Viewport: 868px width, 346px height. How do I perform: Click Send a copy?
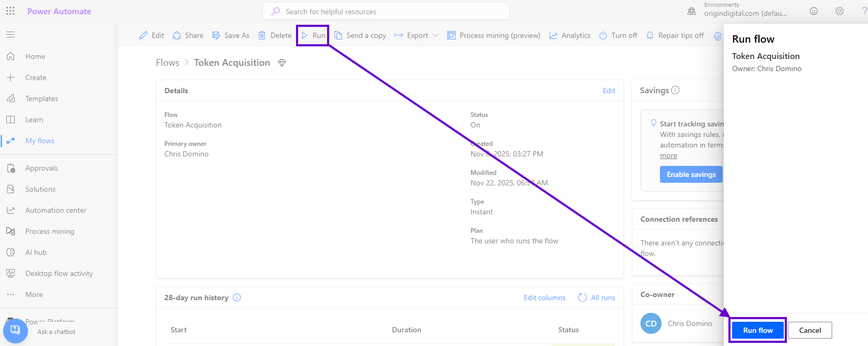click(x=360, y=35)
